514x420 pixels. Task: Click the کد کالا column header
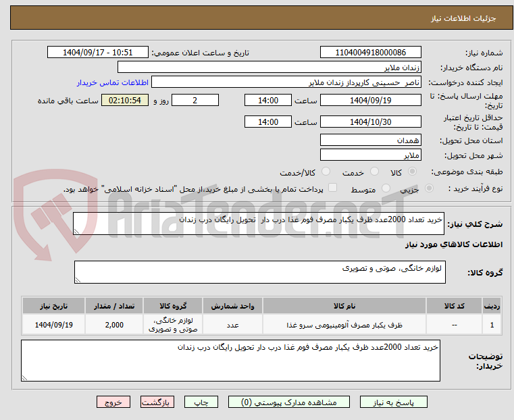454,306
